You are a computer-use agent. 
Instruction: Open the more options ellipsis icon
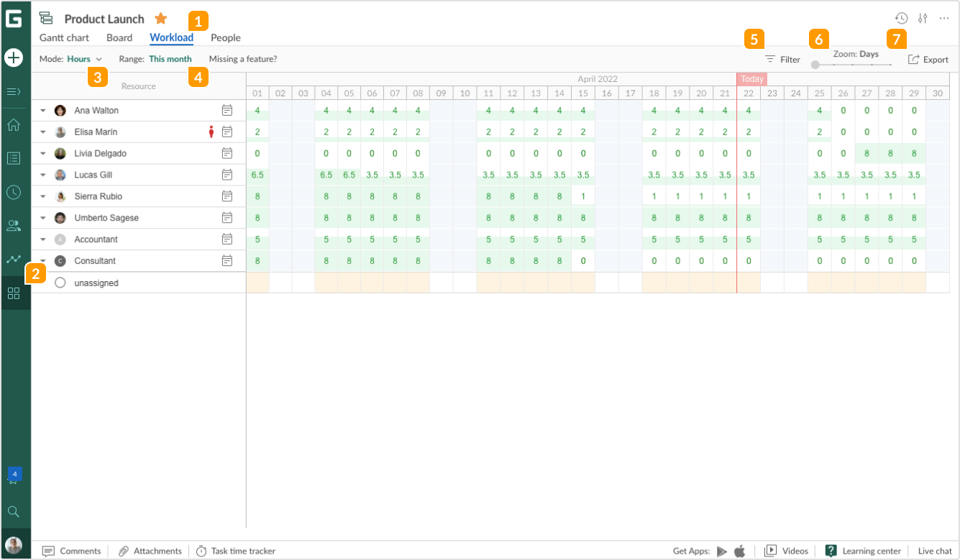point(944,18)
